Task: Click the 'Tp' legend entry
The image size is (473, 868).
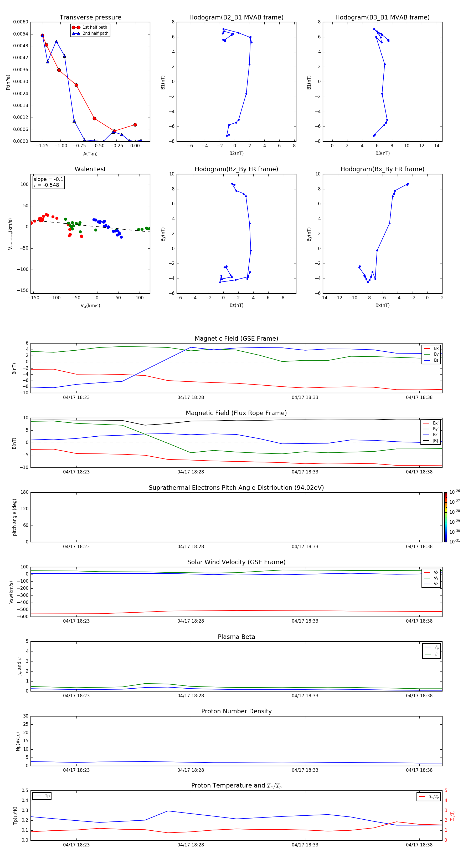Action: point(42,796)
